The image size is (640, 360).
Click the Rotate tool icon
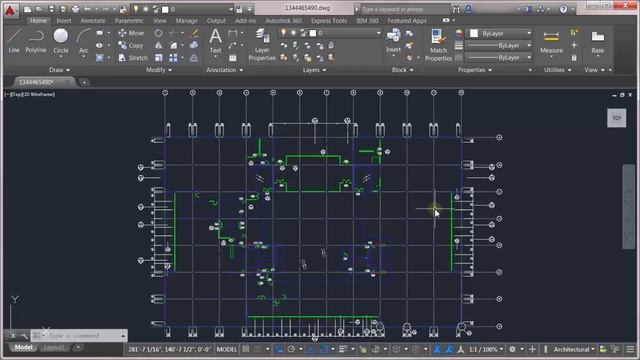coord(158,33)
